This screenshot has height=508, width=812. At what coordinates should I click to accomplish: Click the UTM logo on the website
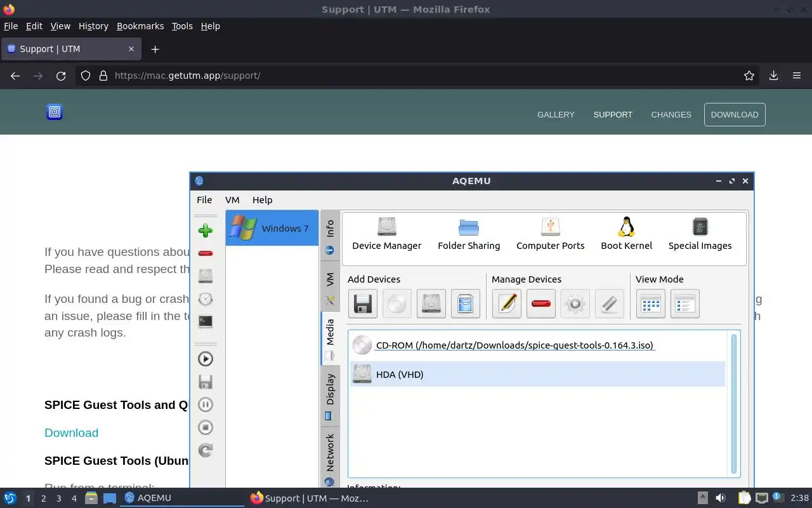click(55, 112)
